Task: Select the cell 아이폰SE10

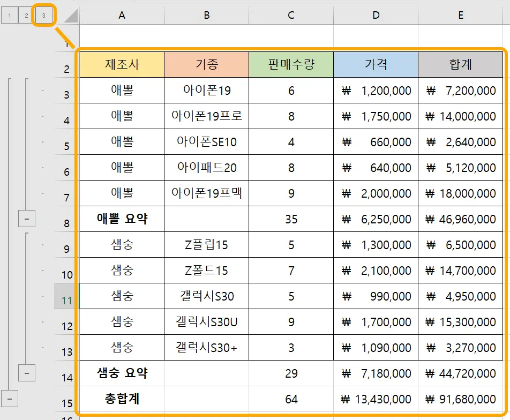Action: pyautogui.click(x=207, y=142)
